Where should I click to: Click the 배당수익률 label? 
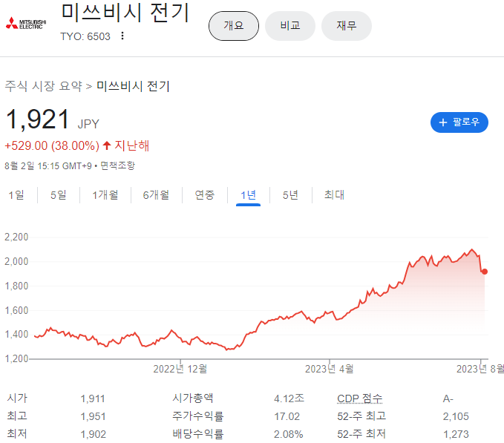pos(197,434)
